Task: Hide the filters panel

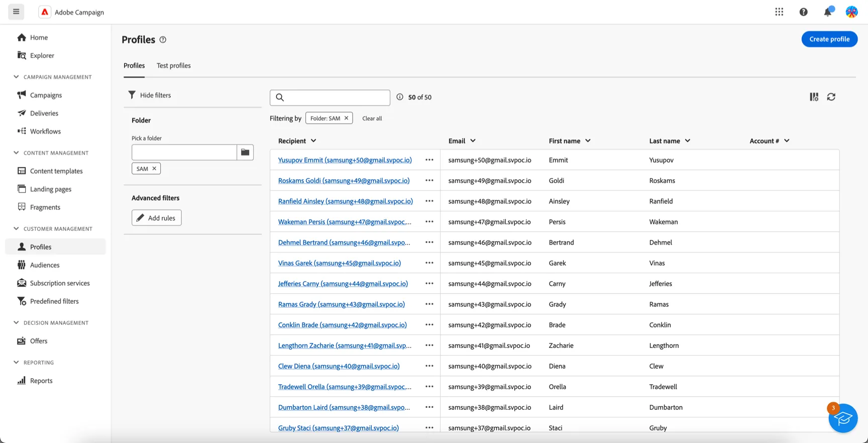Action: (x=150, y=95)
